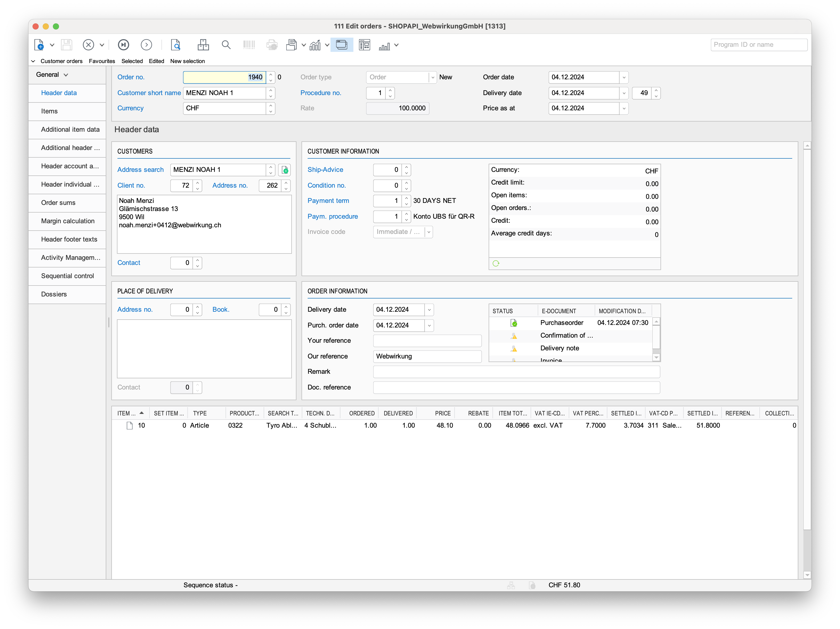Click the Payment term link label

click(328, 201)
